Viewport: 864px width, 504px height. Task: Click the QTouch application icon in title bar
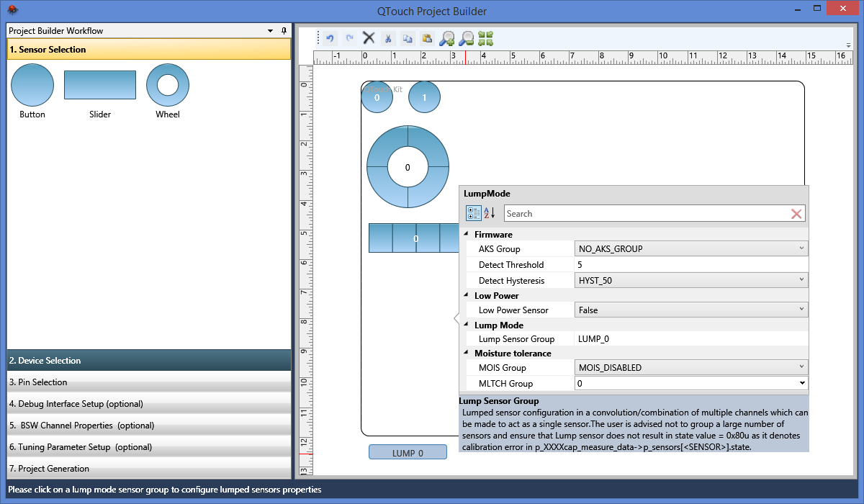[x=13, y=11]
